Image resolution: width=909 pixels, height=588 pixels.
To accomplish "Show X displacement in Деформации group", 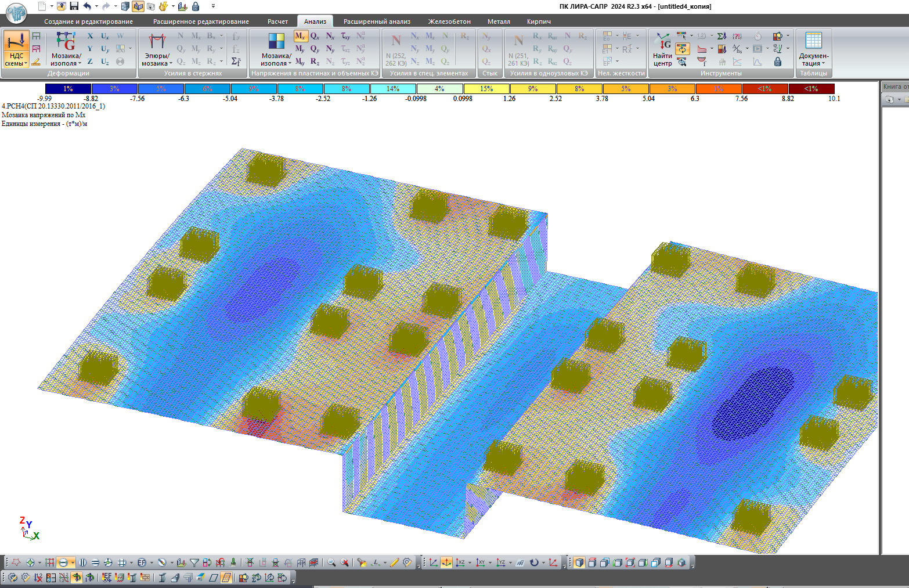I will point(90,36).
